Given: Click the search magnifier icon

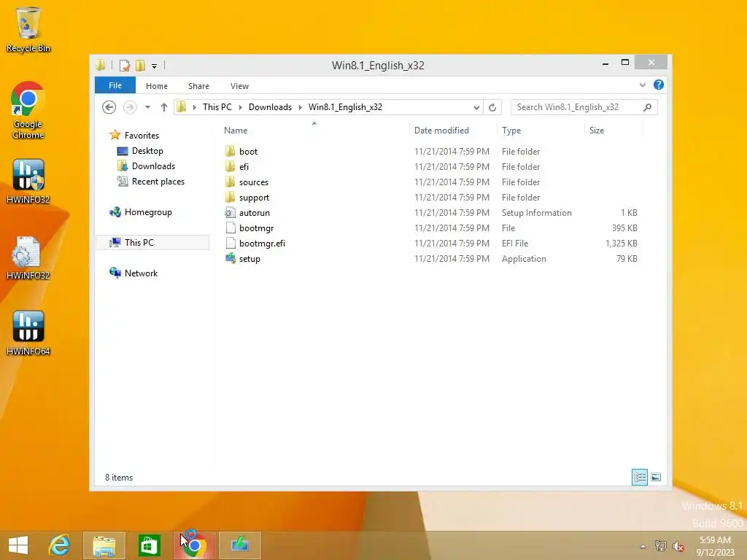Looking at the screenshot, I should tap(648, 108).
